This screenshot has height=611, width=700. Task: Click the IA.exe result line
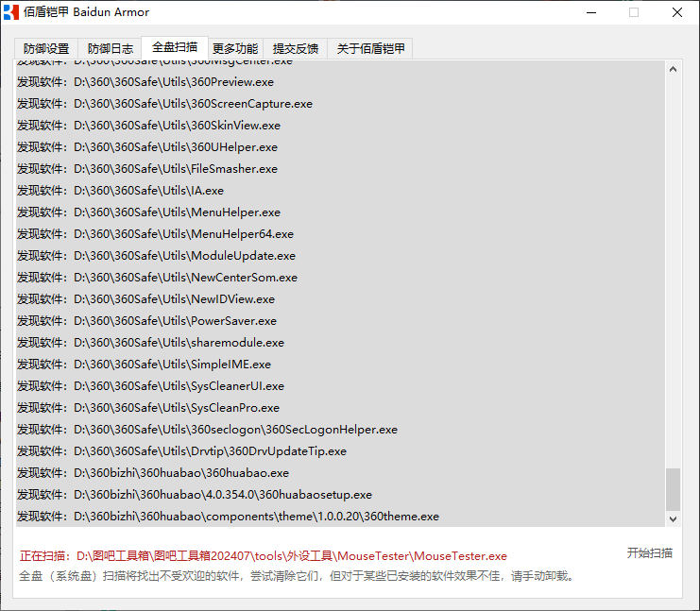[340, 191]
